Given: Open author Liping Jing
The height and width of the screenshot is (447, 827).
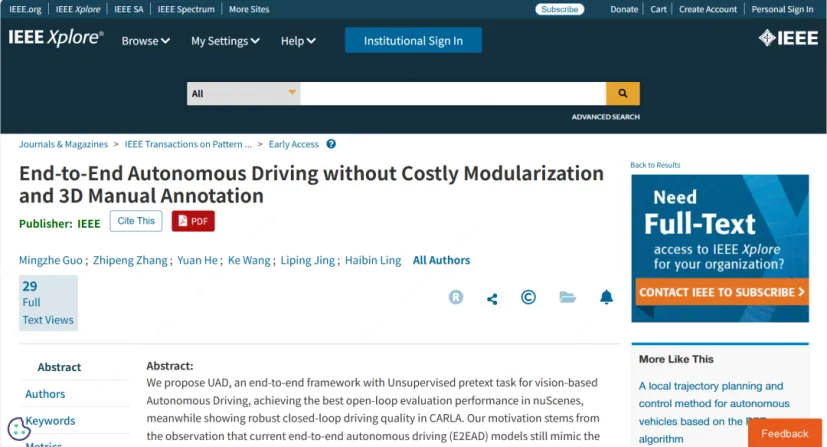Looking at the screenshot, I should tap(307, 260).
